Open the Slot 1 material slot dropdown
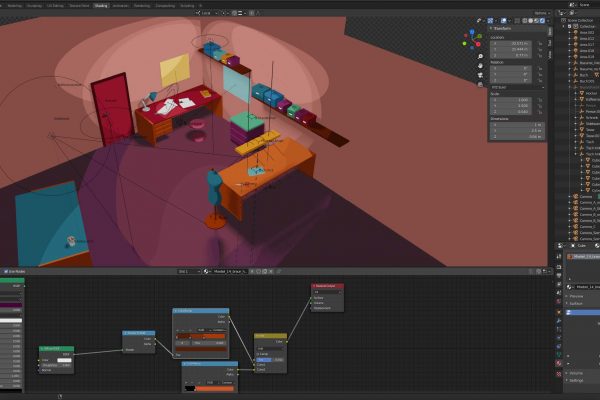This screenshot has height=400, width=600. (x=187, y=271)
